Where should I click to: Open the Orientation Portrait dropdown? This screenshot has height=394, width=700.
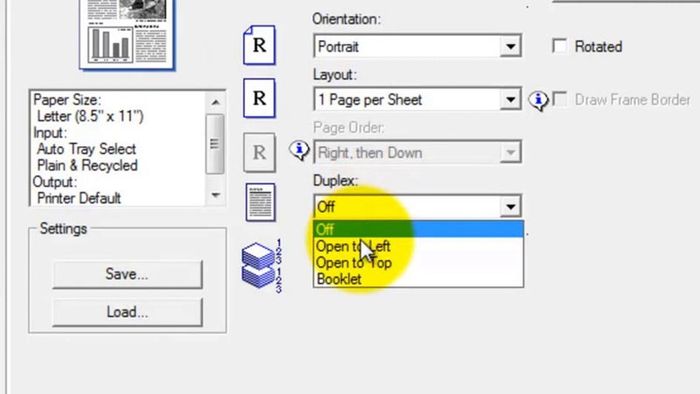pyautogui.click(x=417, y=46)
